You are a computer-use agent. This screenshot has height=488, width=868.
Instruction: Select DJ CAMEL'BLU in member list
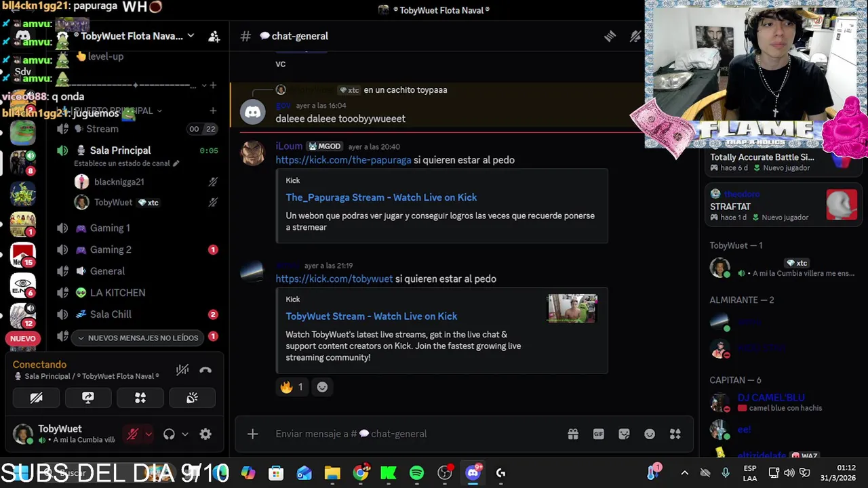(771, 398)
